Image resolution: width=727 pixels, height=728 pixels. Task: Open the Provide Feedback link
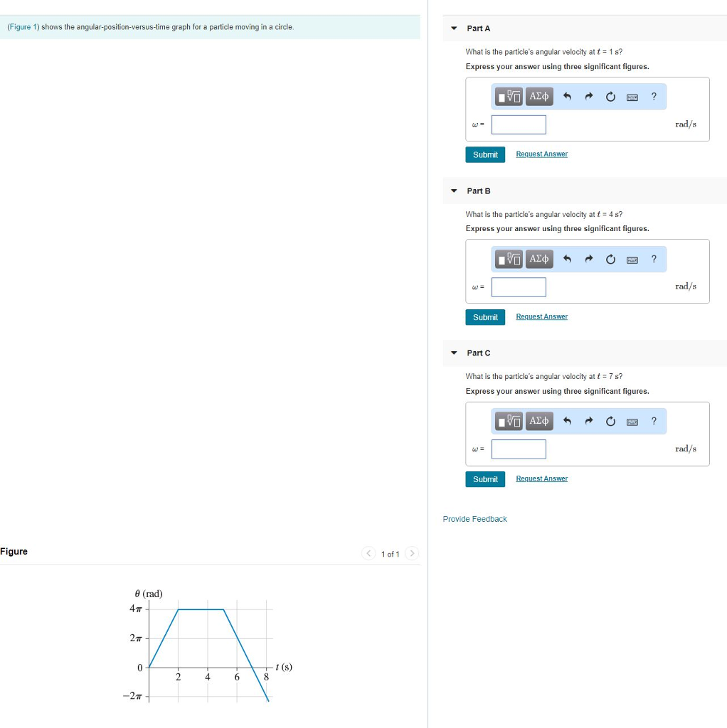point(474,519)
